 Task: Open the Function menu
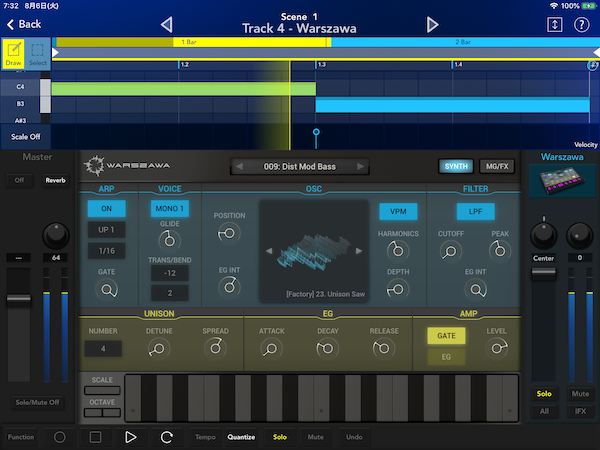[21, 437]
